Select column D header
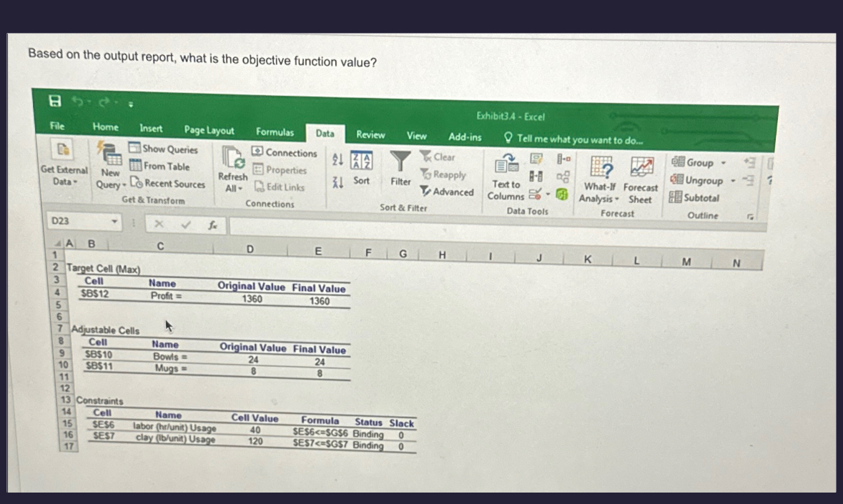The height and width of the screenshot is (504, 843). pos(250,249)
